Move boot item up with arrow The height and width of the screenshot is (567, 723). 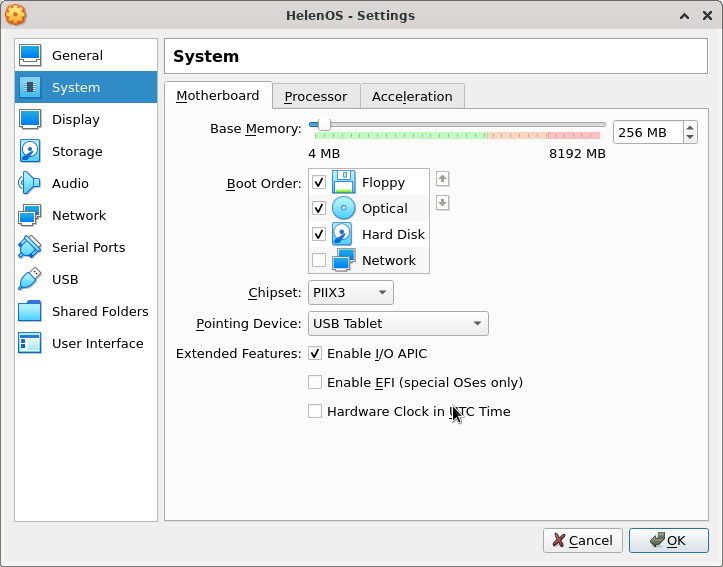coord(442,179)
